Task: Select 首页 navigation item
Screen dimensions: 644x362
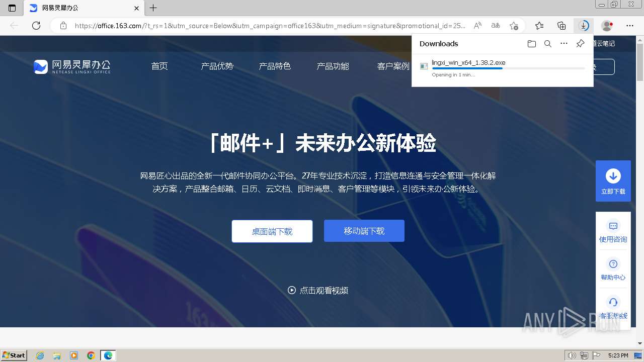Action: click(x=159, y=66)
